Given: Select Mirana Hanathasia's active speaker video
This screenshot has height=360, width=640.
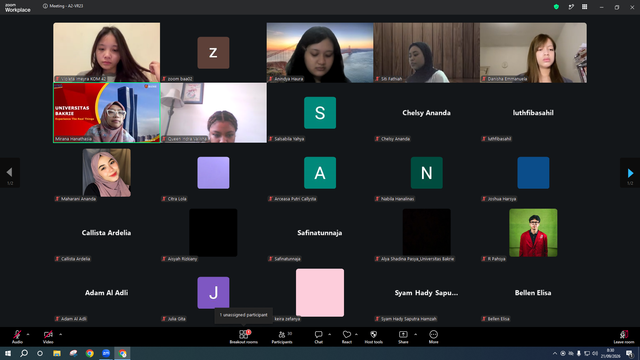Looking at the screenshot, I should (x=107, y=113).
